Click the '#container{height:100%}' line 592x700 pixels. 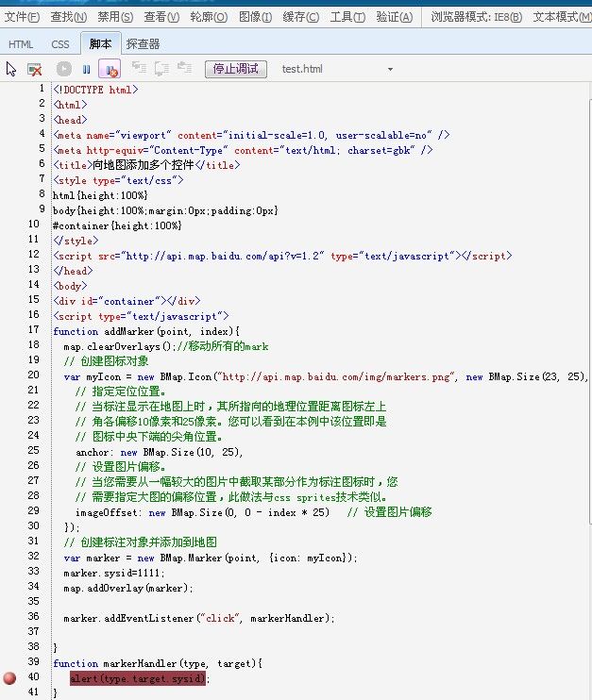point(117,225)
